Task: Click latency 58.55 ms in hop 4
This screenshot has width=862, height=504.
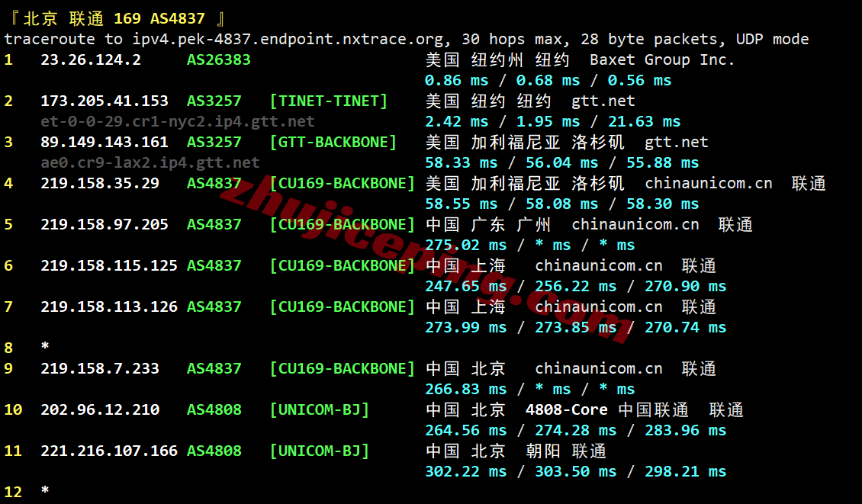Action: coord(461,204)
